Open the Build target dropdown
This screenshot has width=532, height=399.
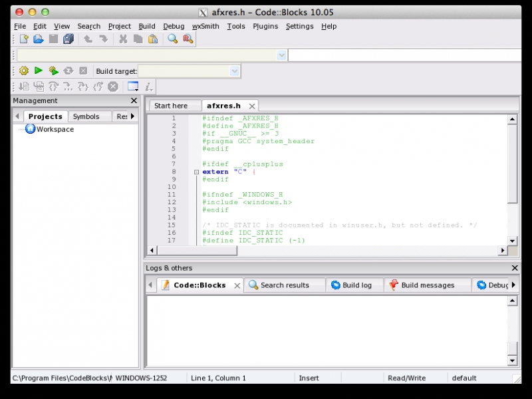point(234,71)
